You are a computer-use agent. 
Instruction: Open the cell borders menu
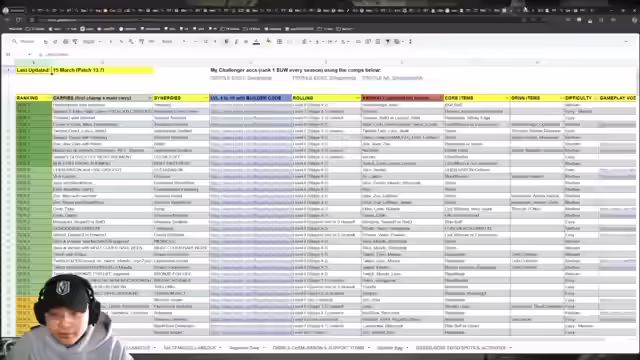click(x=280, y=42)
